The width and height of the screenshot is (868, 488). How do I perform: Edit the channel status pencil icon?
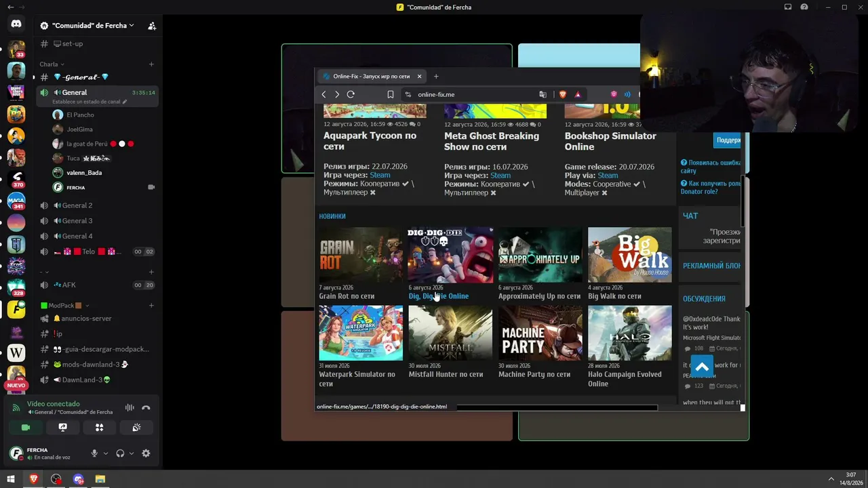point(125,102)
